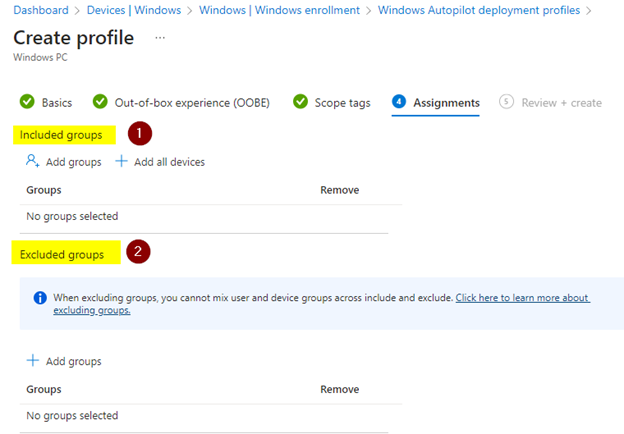
Task: Add groups under Included groups
Action: point(64,162)
